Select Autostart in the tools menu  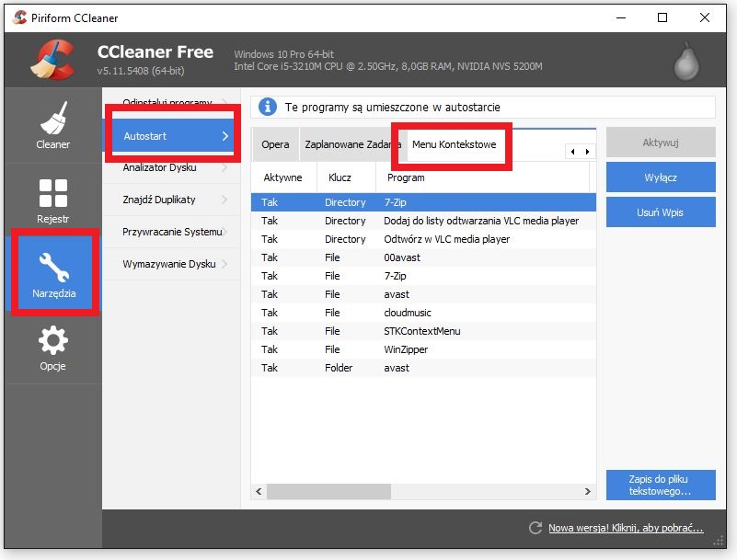pos(172,136)
